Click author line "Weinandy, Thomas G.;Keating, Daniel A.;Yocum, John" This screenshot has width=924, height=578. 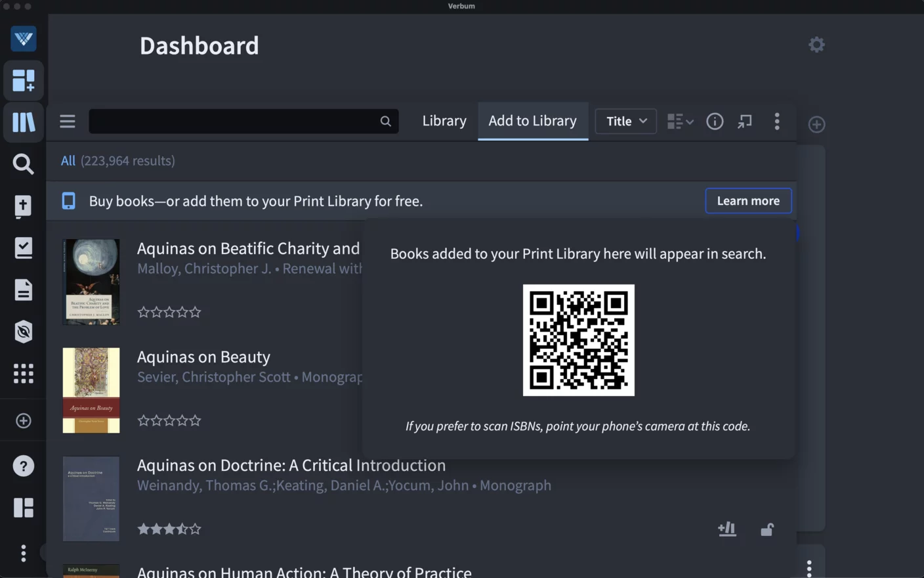(x=303, y=485)
